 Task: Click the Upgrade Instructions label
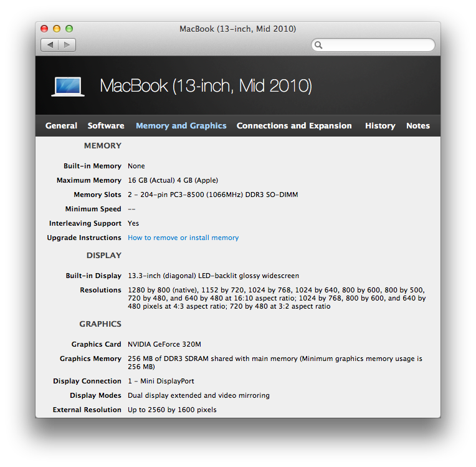coord(84,238)
